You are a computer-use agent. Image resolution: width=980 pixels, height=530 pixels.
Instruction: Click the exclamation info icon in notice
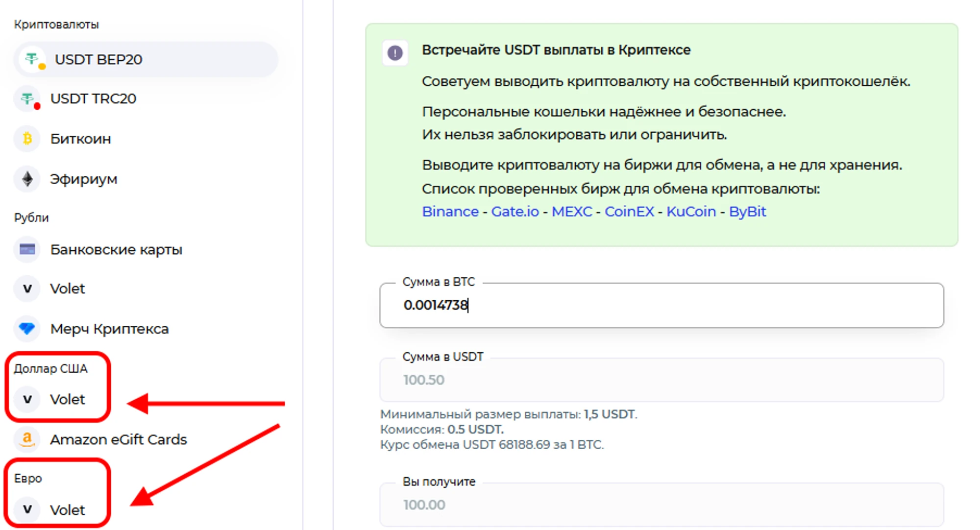pyautogui.click(x=395, y=52)
